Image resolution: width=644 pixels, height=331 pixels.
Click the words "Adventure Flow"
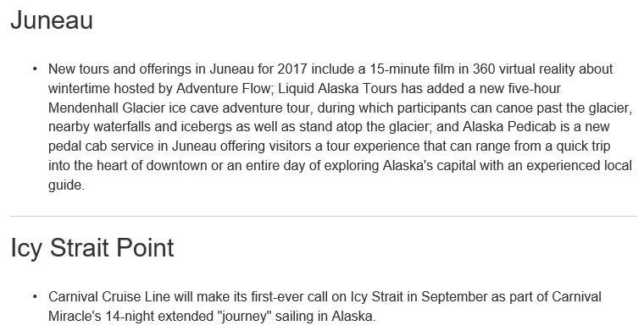223,89
